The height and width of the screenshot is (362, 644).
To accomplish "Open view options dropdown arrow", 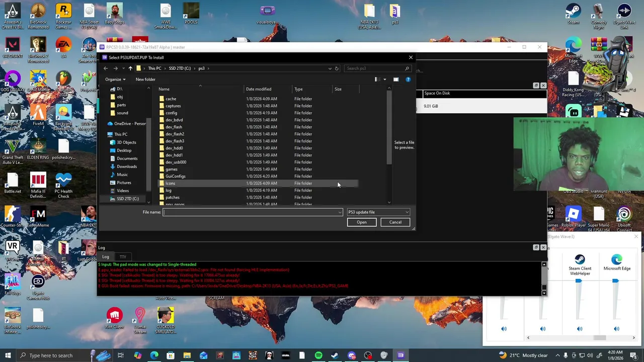I will click(x=385, y=79).
